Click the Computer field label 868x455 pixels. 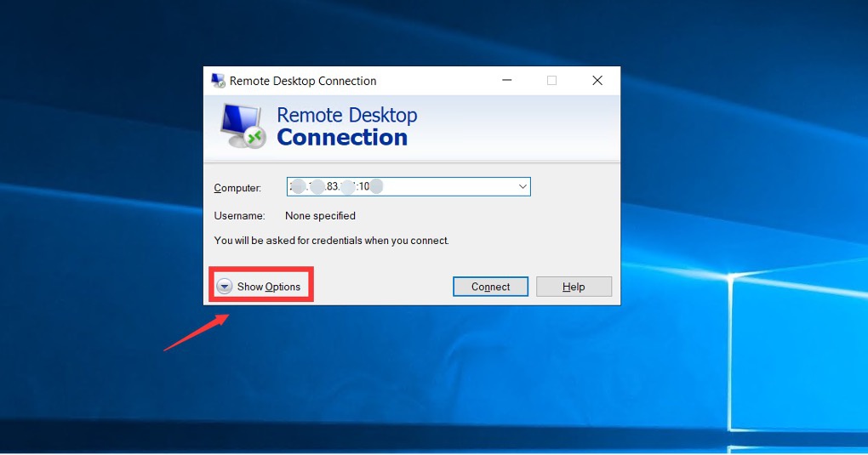click(x=237, y=188)
